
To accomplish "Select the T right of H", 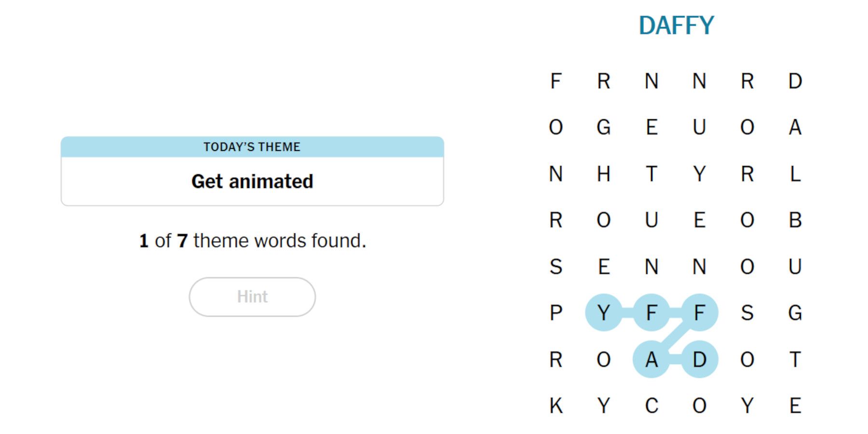I will (651, 174).
